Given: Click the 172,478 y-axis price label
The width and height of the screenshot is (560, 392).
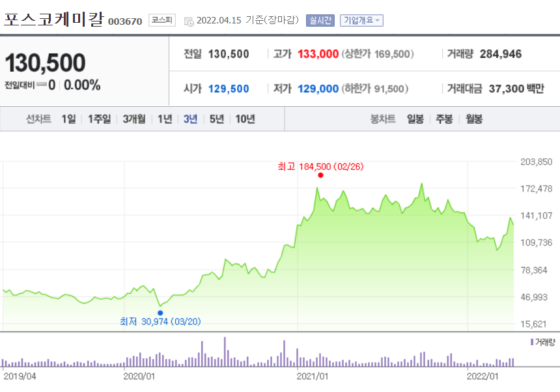Looking at the screenshot, I should coord(537,188).
